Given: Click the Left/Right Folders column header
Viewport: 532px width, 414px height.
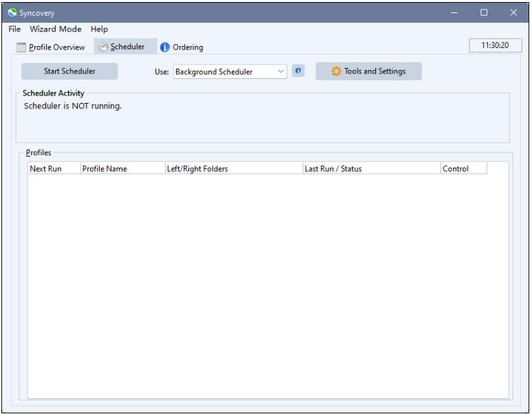Looking at the screenshot, I should pos(234,168).
